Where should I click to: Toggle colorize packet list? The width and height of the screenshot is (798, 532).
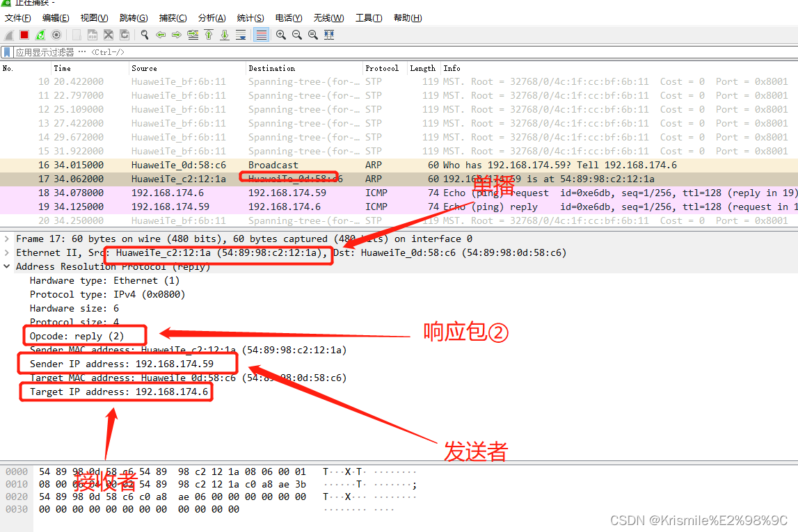click(x=262, y=34)
